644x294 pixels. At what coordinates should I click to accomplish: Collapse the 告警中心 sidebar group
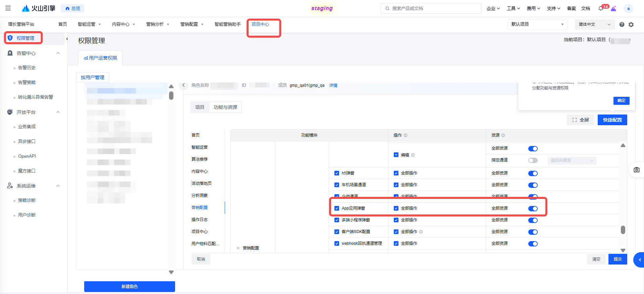point(58,53)
